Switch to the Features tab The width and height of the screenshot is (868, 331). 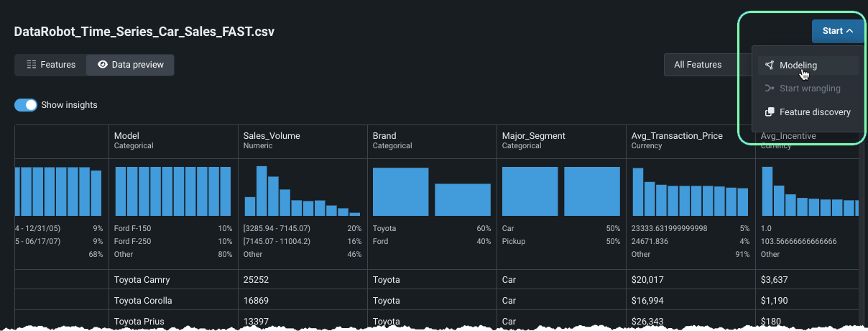50,65
